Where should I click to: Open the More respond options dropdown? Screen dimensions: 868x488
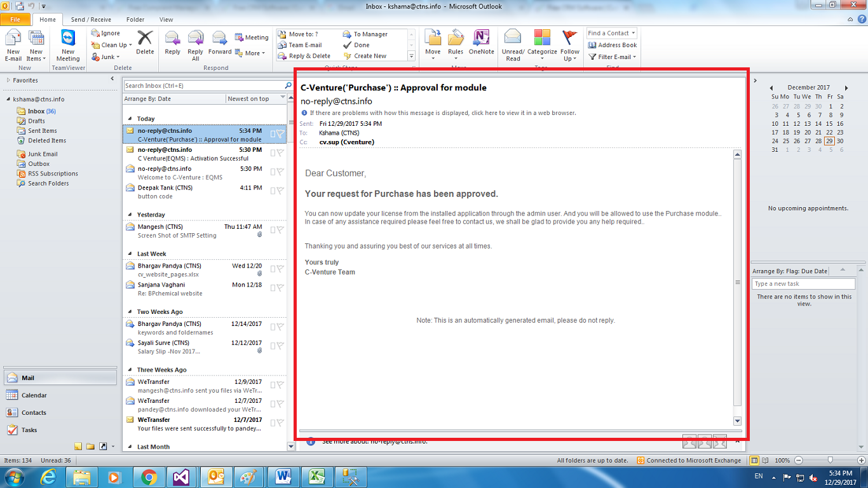[x=250, y=53]
